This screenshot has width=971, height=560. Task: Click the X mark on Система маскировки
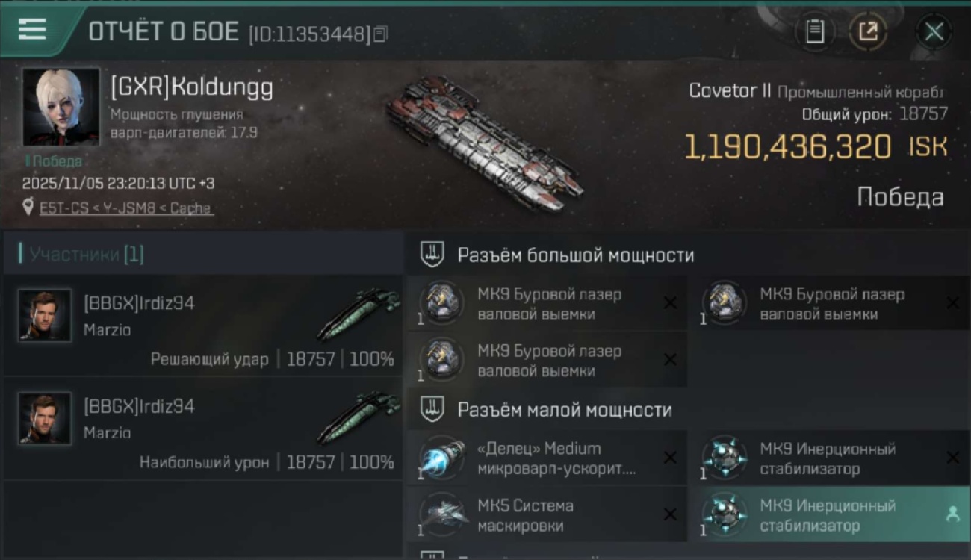click(x=670, y=514)
